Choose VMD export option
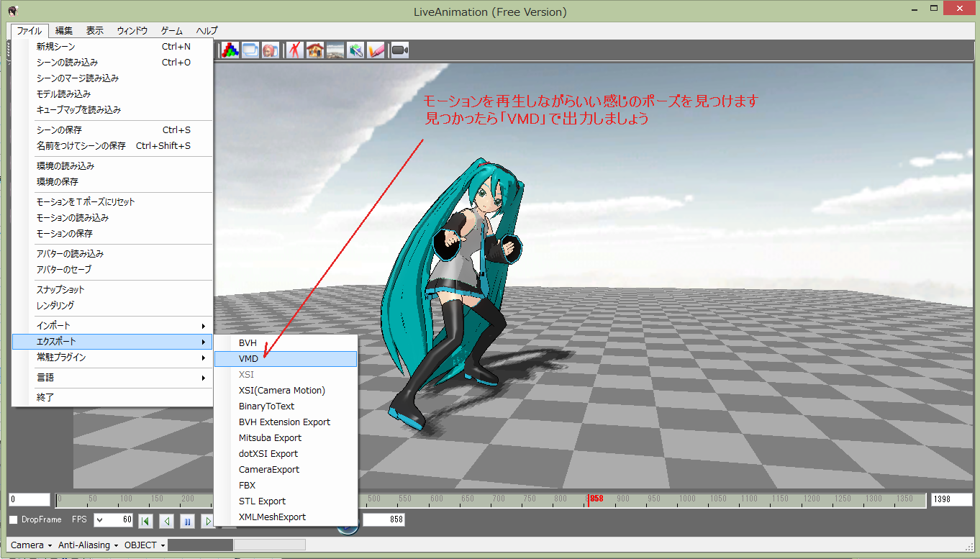980x559 pixels. click(286, 359)
